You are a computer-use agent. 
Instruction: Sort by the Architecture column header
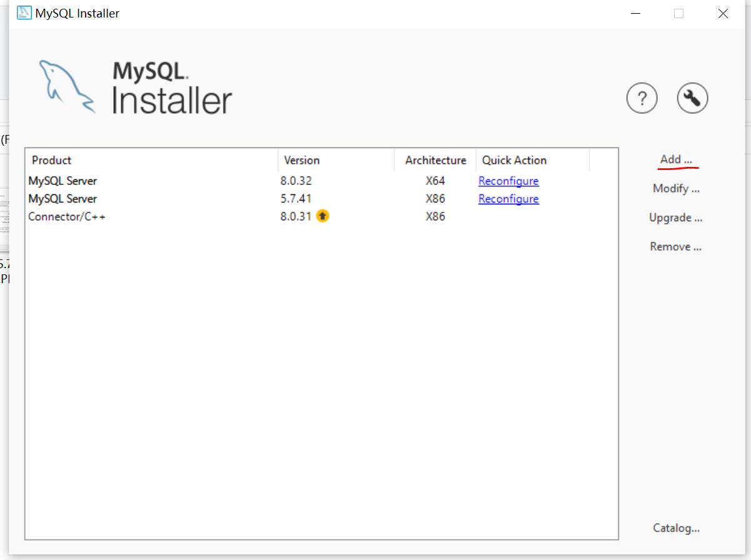coord(435,160)
